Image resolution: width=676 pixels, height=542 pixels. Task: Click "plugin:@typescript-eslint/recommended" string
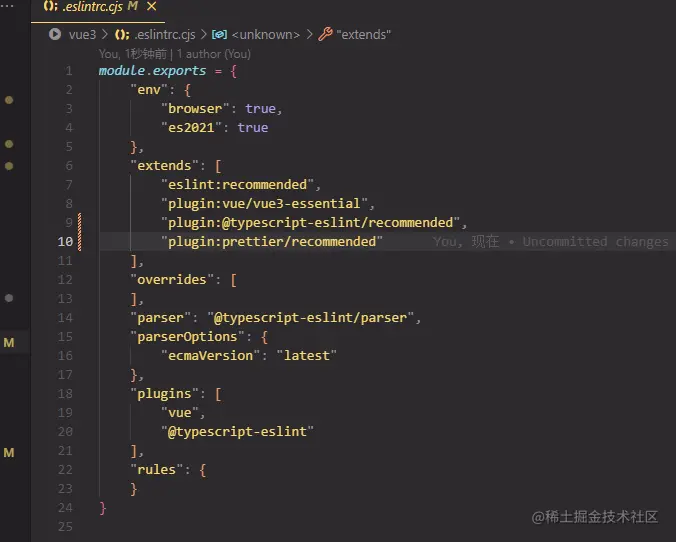pos(310,222)
